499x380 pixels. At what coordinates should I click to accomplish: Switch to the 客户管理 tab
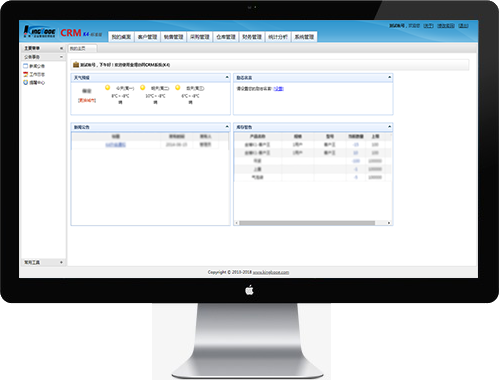coord(147,37)
